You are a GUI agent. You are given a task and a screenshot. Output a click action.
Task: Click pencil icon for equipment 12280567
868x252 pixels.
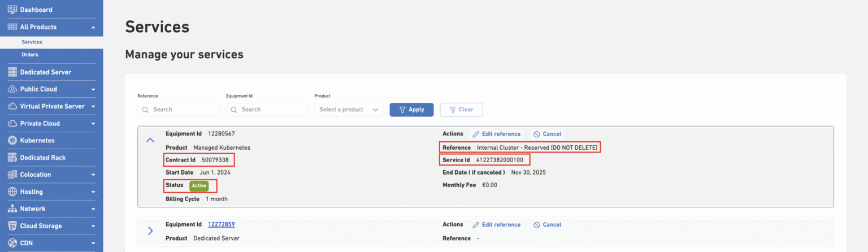(476, 134)
